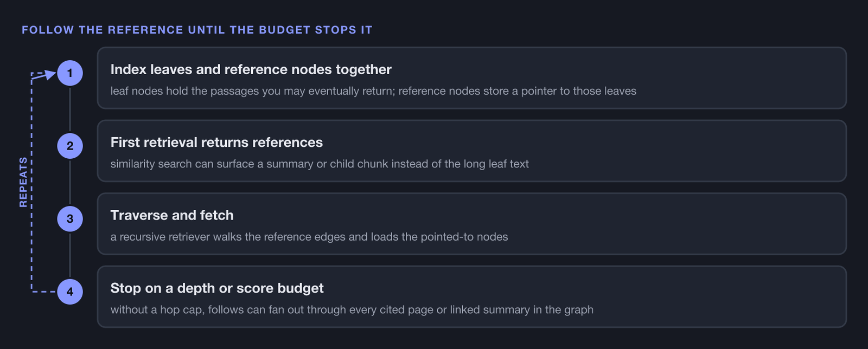
Task: Select the step 4 numbered circle
Action: 70,292
